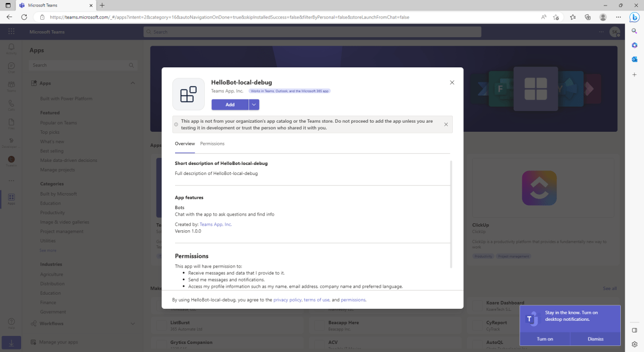Open the privacy policy link
This screenshot has width=644, height=352.
click(x=287, y=299)
